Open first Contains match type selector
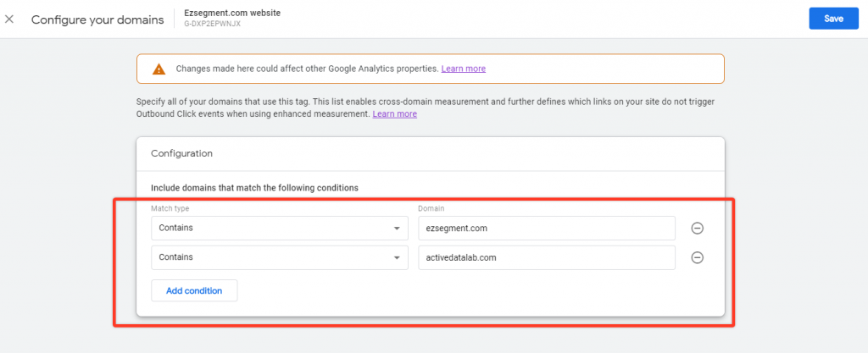This screenshot has height=353, width=868. point(280,229)
